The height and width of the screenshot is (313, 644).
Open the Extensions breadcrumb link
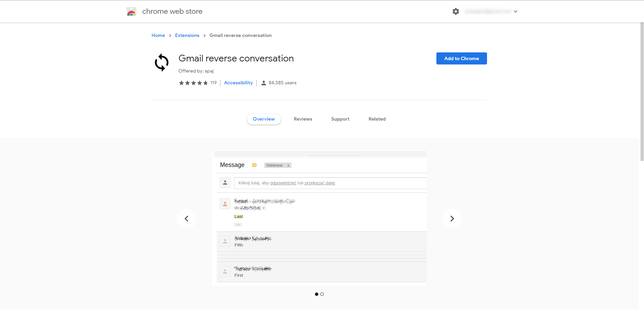187,35
